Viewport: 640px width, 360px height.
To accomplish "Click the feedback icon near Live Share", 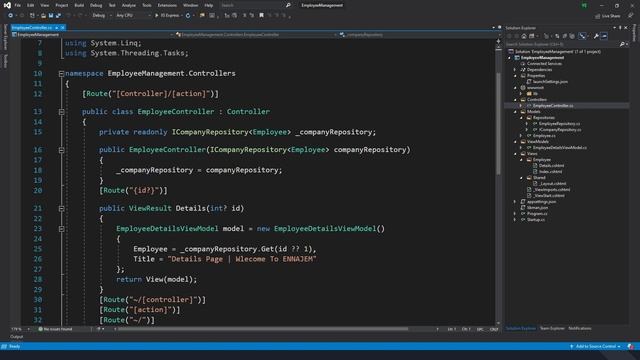I will click(x=631, y=16).
